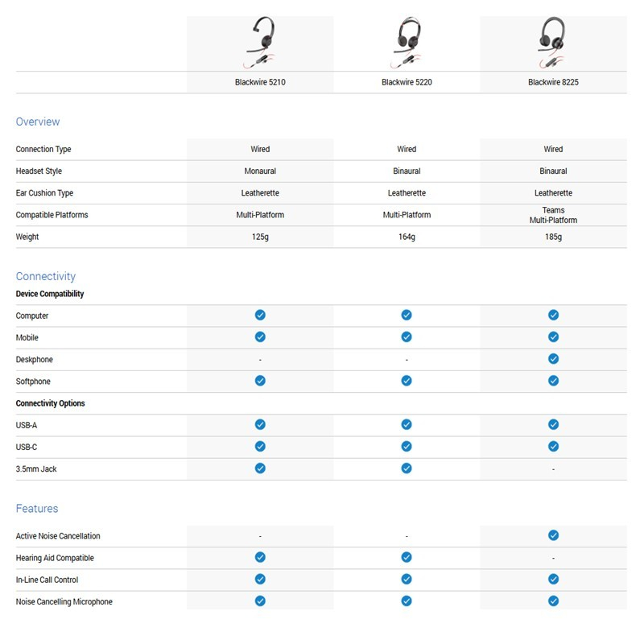The height and width of the screenshot is (644, 644).
Task: Click the Overview section heading
Action: (38, 122)
